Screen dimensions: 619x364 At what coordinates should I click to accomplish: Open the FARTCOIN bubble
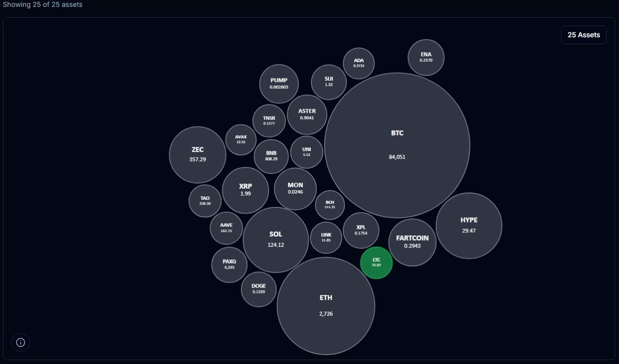(412, 242)
